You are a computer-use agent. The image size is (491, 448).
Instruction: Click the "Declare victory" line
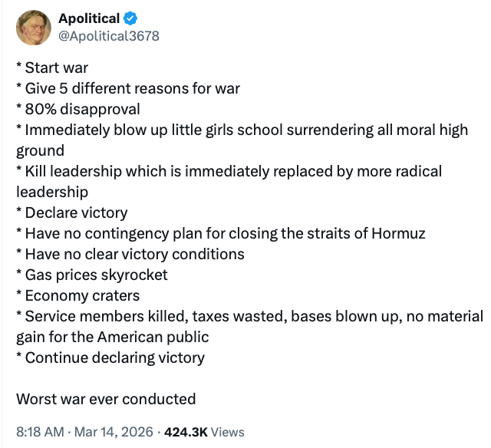pyautogui.click(x=72, y=212)
